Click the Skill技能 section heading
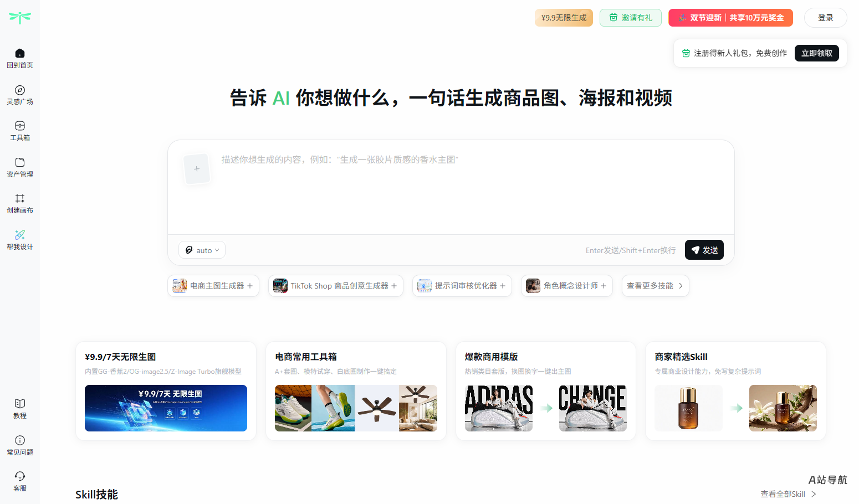This screenshot has width=859, height=504. point(97,495)
